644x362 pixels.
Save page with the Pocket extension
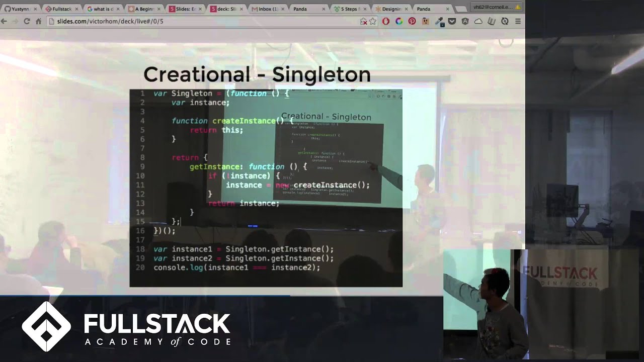point(452,21)
